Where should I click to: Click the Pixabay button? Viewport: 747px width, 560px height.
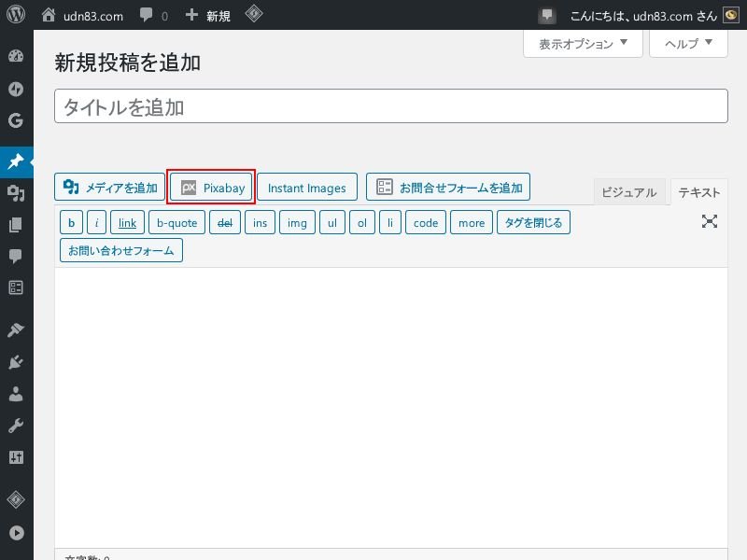tap(211, 188)
